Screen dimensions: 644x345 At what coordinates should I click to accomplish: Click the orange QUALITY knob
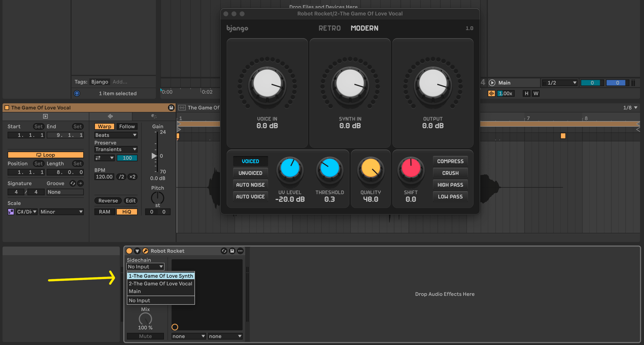click(x=371, y=168)
